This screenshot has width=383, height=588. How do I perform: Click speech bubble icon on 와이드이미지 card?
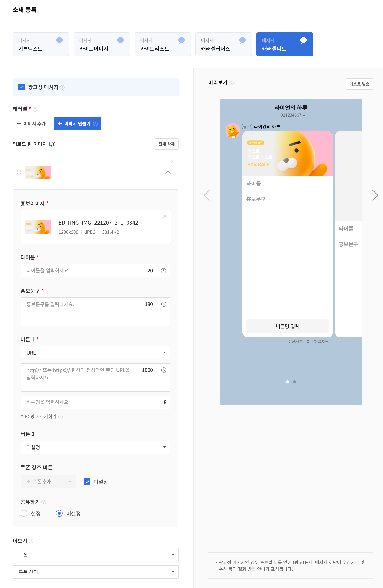121,40
